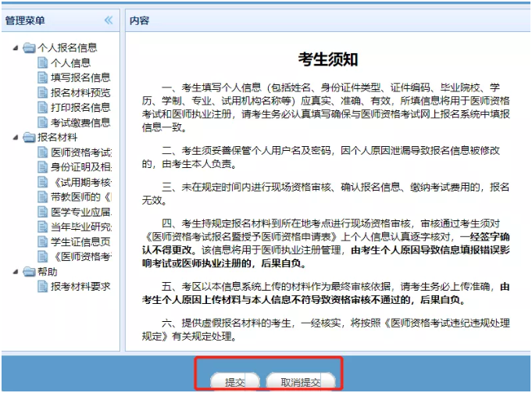Open 填写报名信息 in the menu tree
Viewport: 532px width, 393px height.
[80, 77]
